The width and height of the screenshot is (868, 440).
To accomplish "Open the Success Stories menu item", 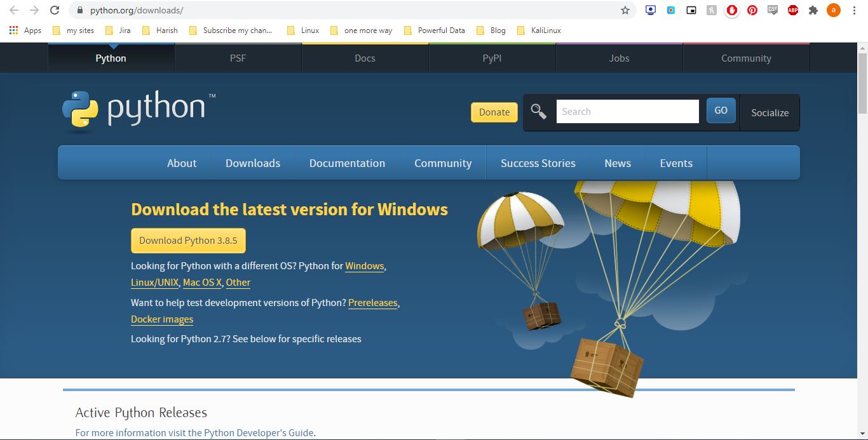I will coord(538,163).
